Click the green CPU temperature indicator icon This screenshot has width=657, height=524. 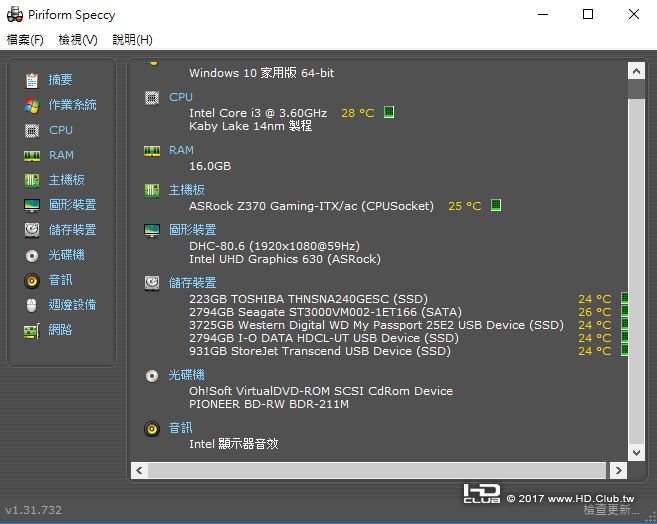[x=389, y=112]
